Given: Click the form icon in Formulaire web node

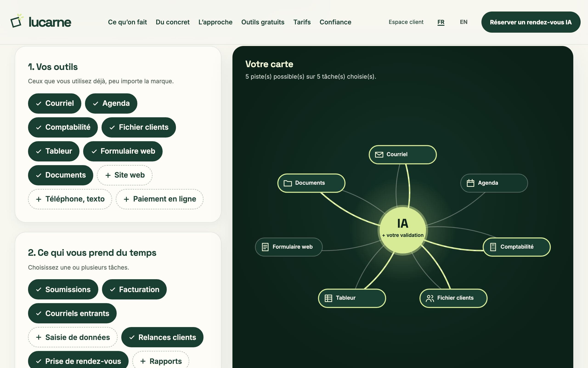Looking at the screenshot, I should (x=265, y=247).
